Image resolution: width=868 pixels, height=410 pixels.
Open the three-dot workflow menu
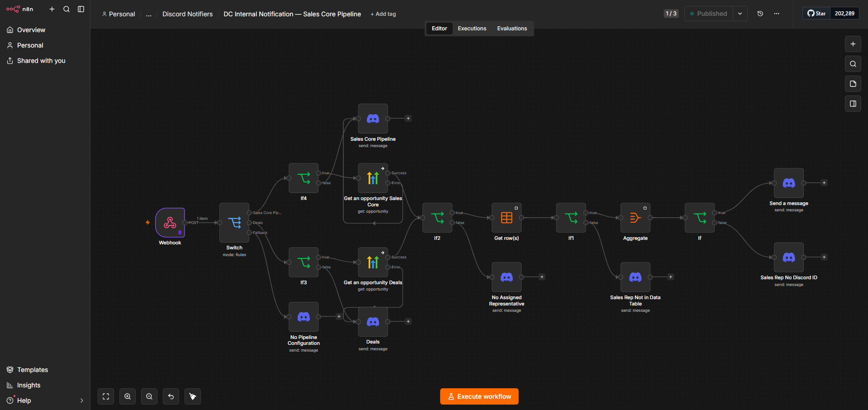point(777,14)
